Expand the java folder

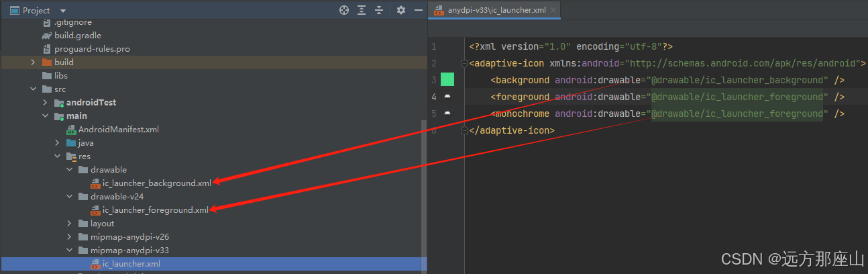(x=57, y=143)
